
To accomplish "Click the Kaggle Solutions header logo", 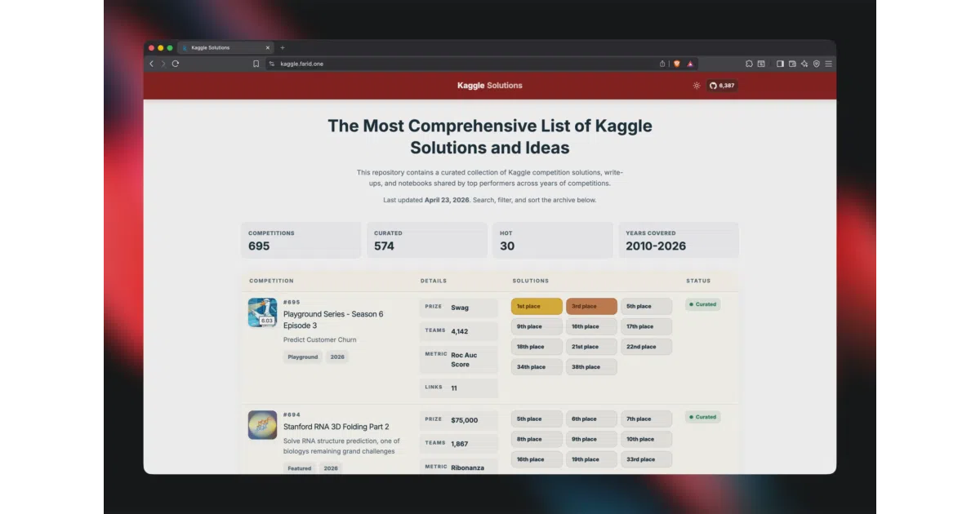I will 490,86.
